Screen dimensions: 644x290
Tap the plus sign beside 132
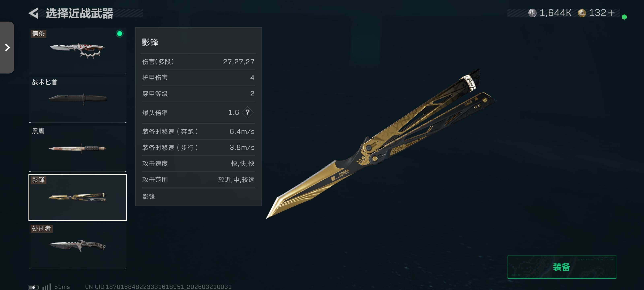(611, 13)
